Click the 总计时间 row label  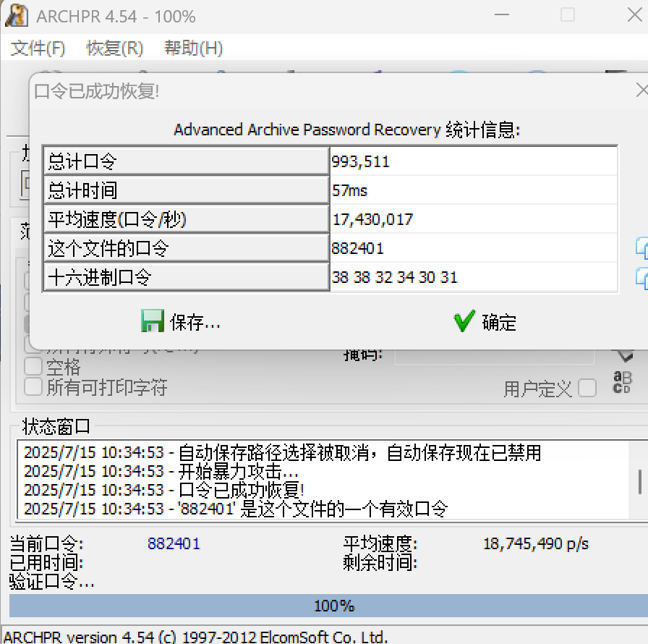pyautogui.click(x=187, y=190)
